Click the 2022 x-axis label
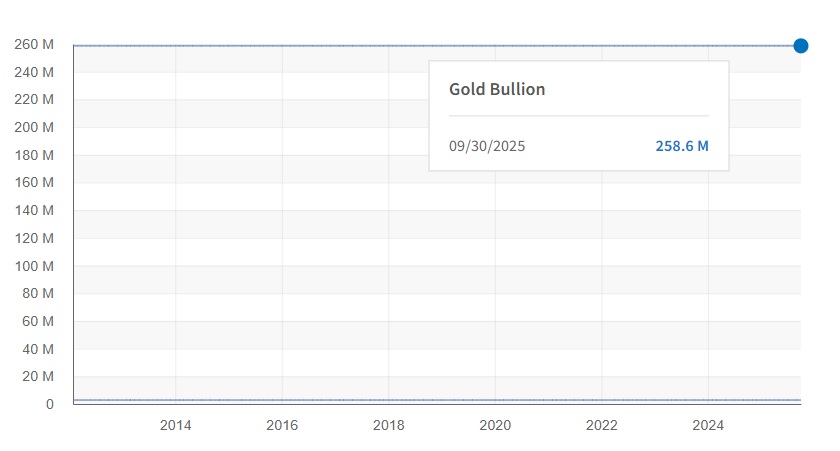The image size is (840, 451). (x=602, y=425)
